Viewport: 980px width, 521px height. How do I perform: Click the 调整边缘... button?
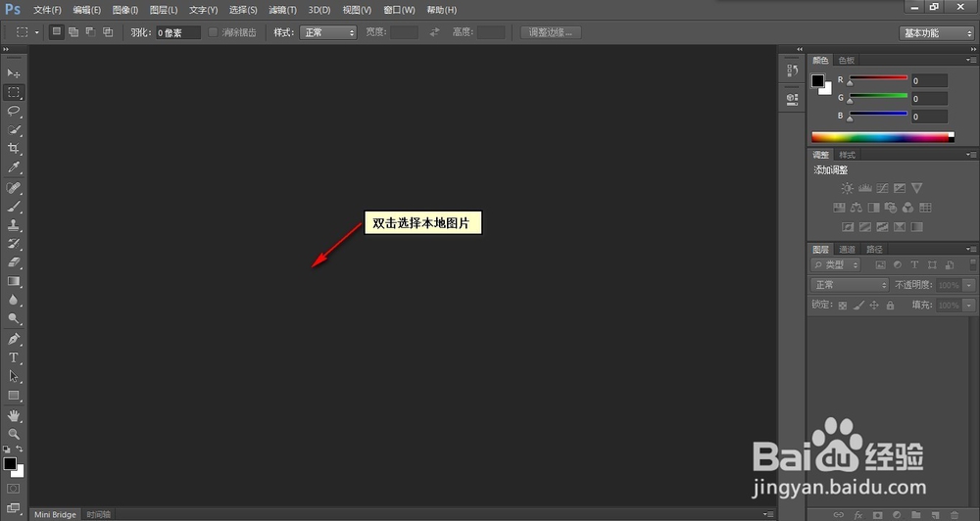[x=551, y=32]
